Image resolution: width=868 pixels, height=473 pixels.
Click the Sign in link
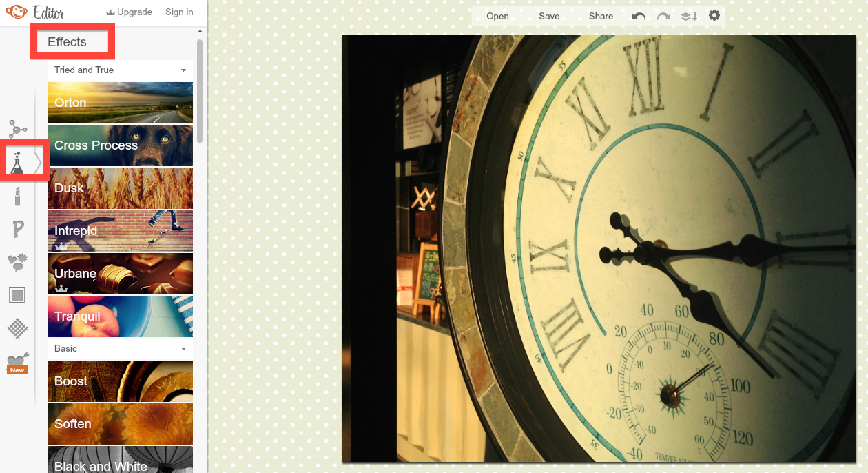click(x=179, y=12)
